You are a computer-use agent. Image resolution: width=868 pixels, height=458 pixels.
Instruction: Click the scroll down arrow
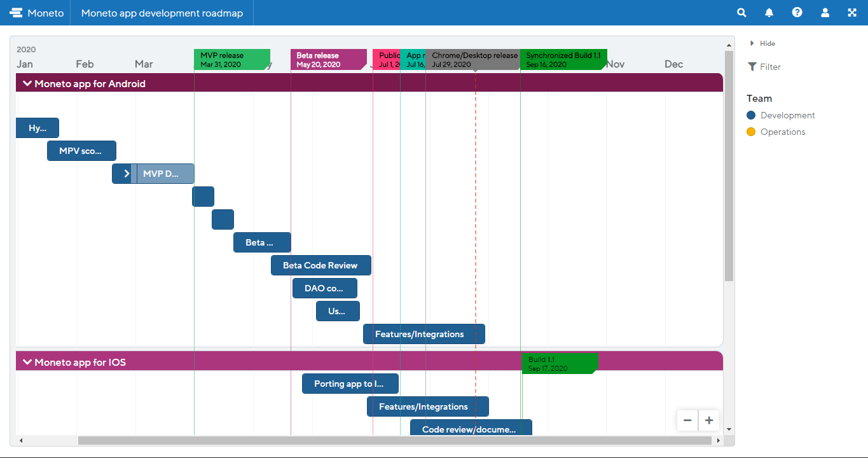[729, 429]
